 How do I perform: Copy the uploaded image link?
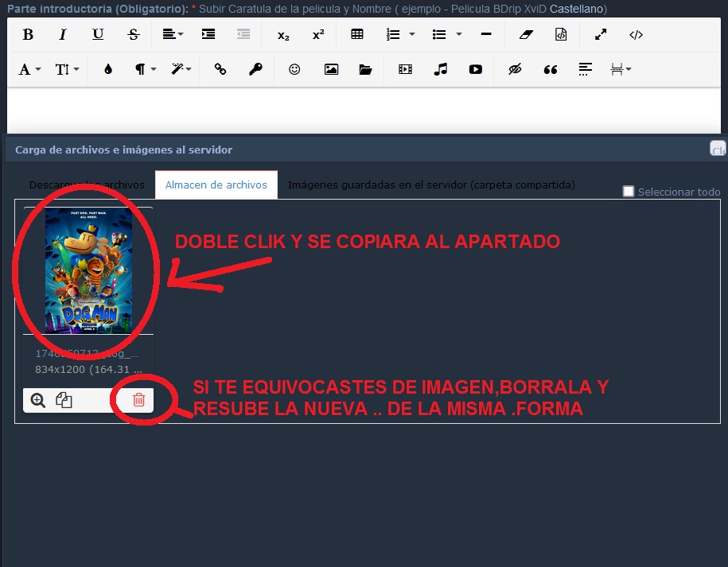[64, 400]
